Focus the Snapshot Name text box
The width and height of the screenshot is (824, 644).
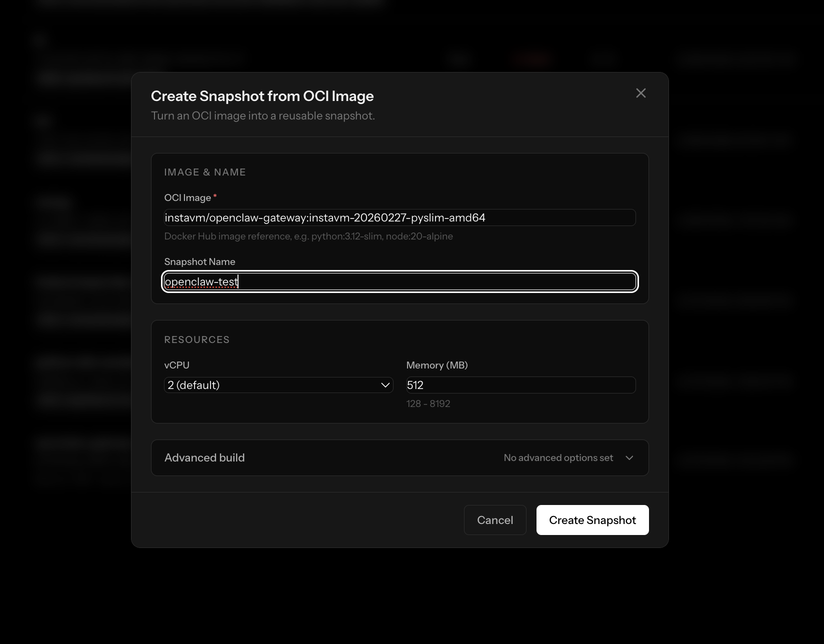pyautogui.click(x=399, y=281)
